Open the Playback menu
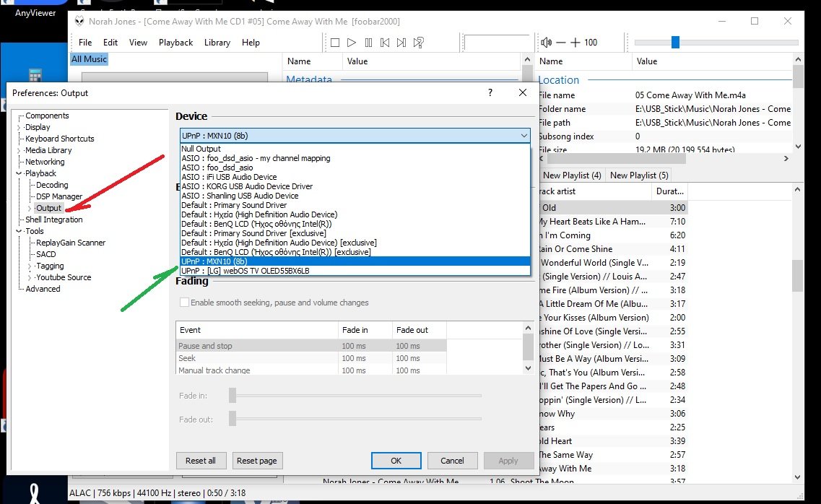Image resolution: width=821 pixels, height=504 pixels. [x=175, y=42]
